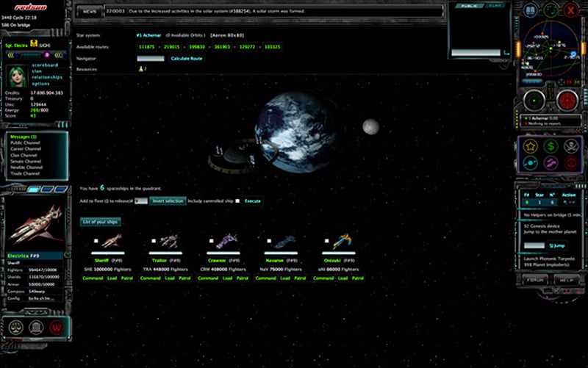588x368 pixels.
Task: Tick the Onizuki ship checkbox
Action: click(326, 241)
